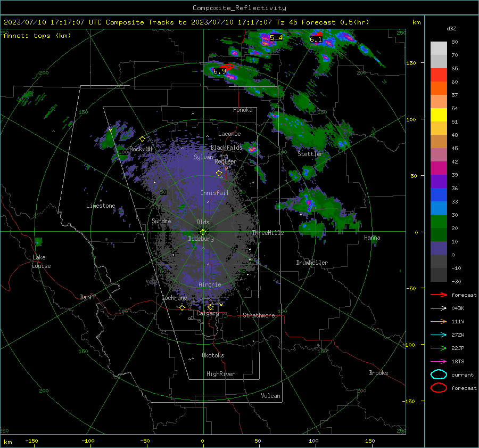Click the Hanna town label
The image size is (479, 448).
point(372,238)
